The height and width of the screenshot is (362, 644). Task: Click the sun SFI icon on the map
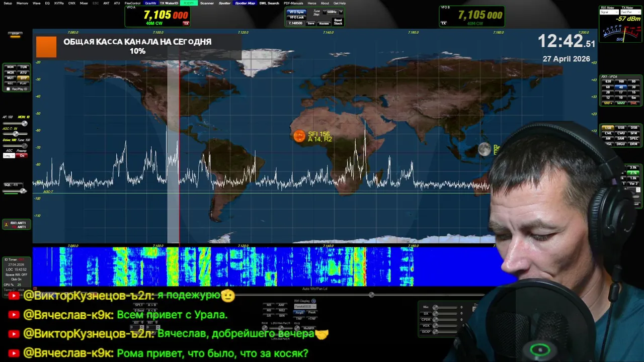pos(299,136)
